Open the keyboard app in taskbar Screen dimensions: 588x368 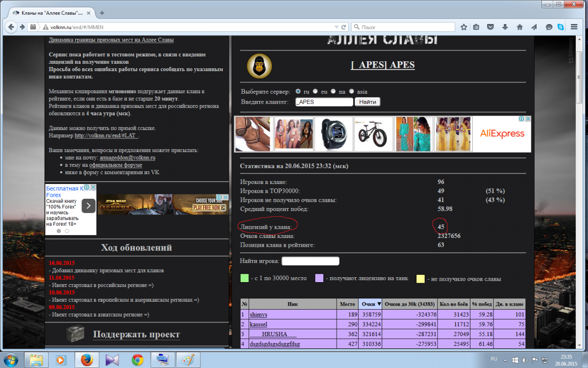pyautogui.click(x=163, y=359)
